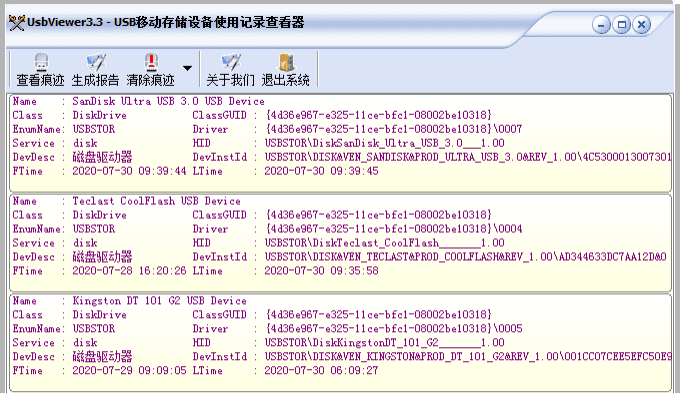Click the Kingston Driver value ending \0005
This screenshot has width=680, height=393.
(x=394, y=329)
